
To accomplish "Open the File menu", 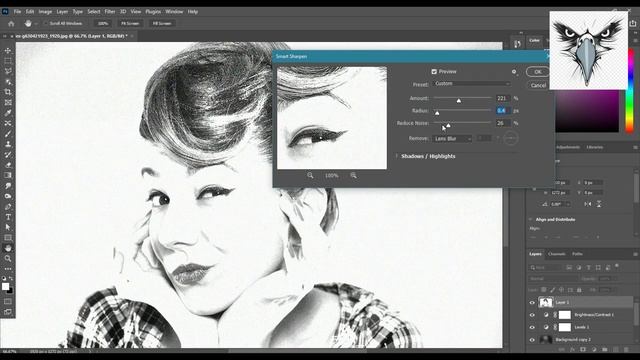I will tap(18, 11).
